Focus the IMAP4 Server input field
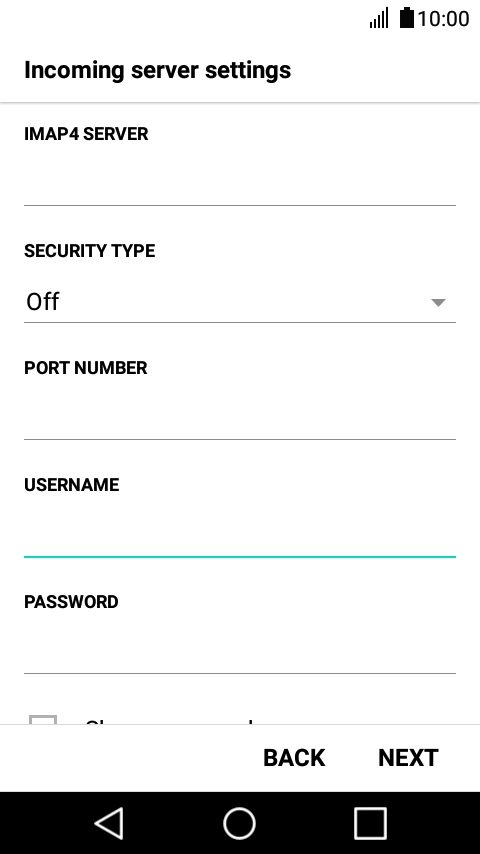Screen dimensions: 480x854 pyautogui.click(x=240, y=184)
